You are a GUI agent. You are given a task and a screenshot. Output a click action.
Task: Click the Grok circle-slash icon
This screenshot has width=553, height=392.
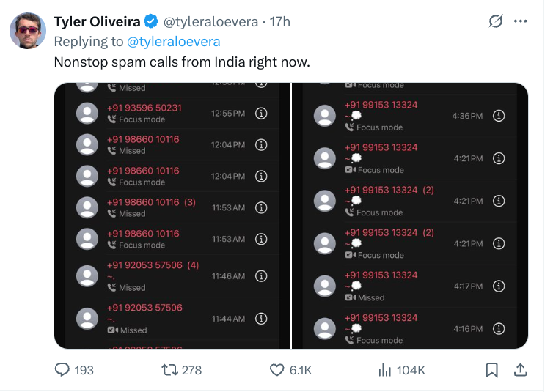pyautogui.click(x=496, y=21)
